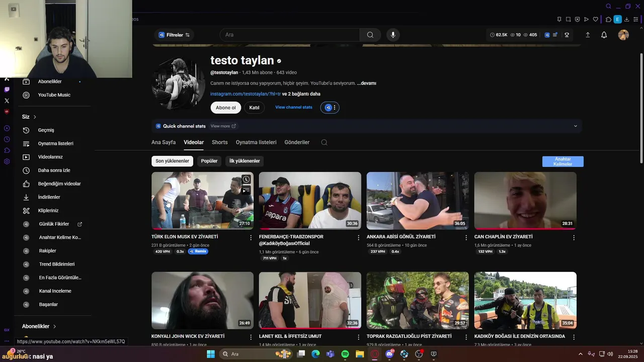Click the Abone ol button
The width and height of the screenshot is (644, 362).
pyautogui.click(x=225, y=108)
